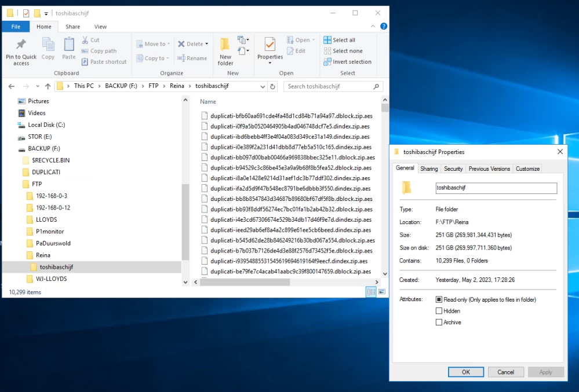579x392 pixels.
Task: Expand the Move to dropdown
Action: 169,44
